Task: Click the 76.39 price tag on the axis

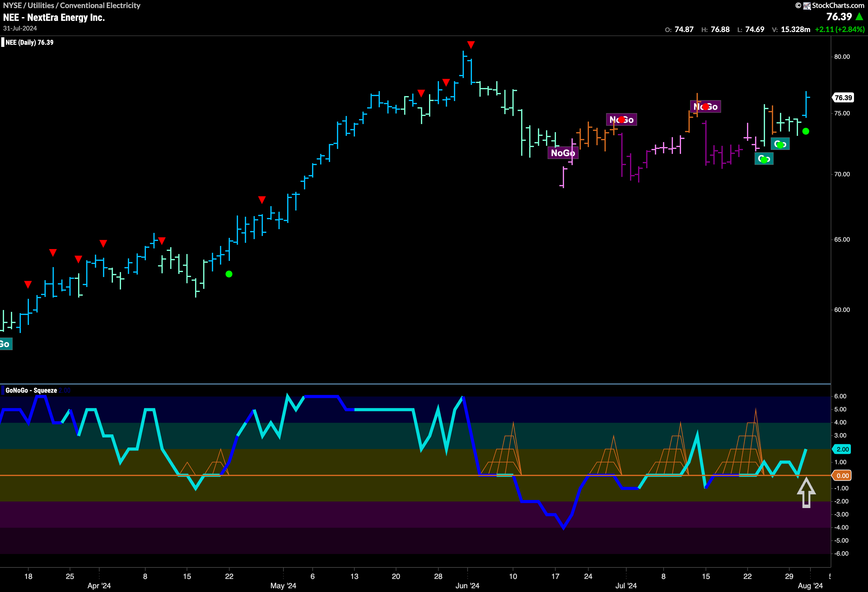Action: pos(843,98)
